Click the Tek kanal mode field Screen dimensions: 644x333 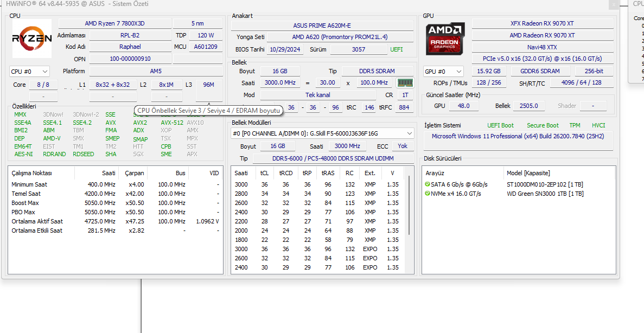[x=318, y=95]
